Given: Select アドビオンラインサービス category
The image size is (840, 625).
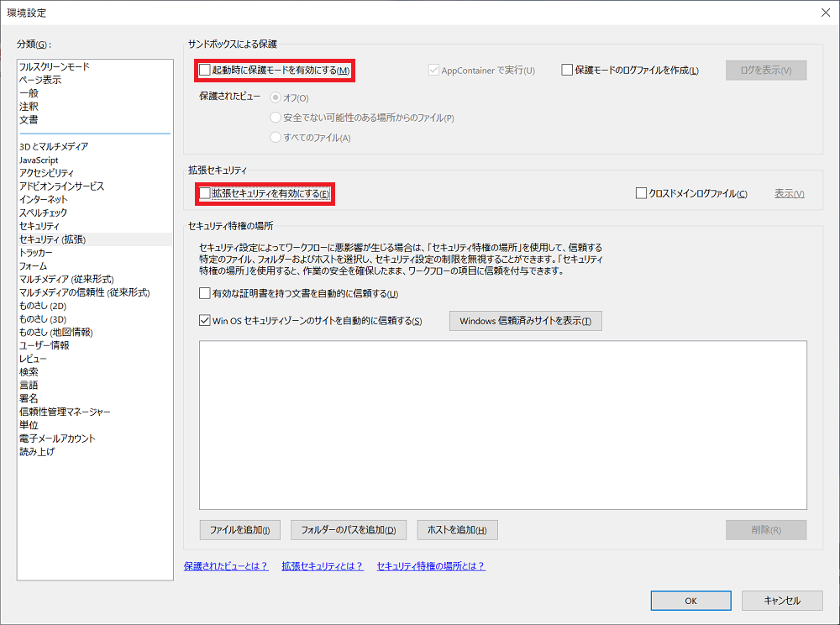Looking at the screenshot, I should point(61,186).
